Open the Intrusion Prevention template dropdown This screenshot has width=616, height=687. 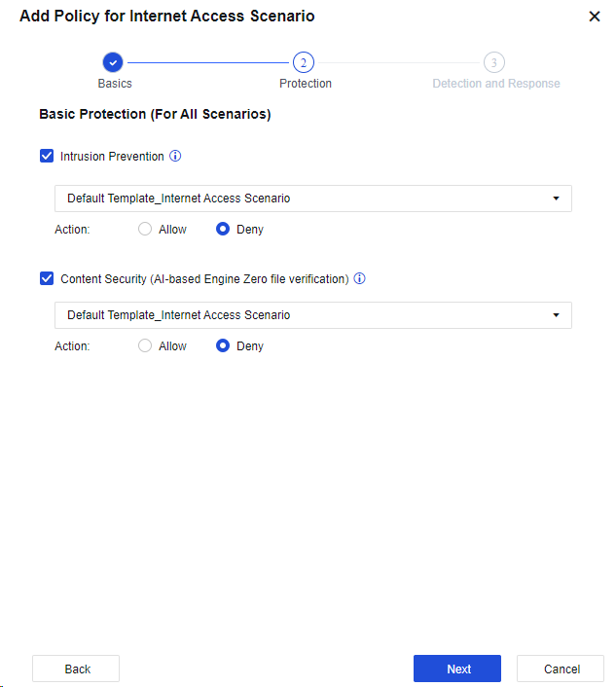point(312,199)
